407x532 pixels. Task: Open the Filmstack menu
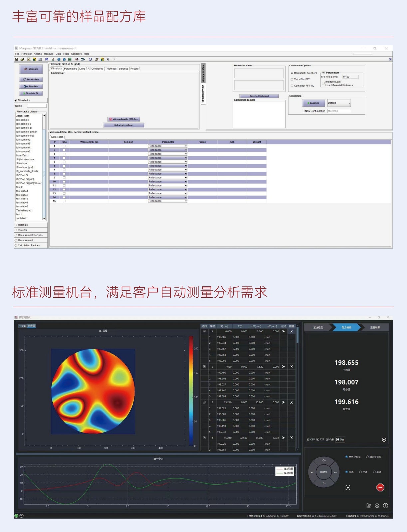pyautogui.click(x=27, y=54)
